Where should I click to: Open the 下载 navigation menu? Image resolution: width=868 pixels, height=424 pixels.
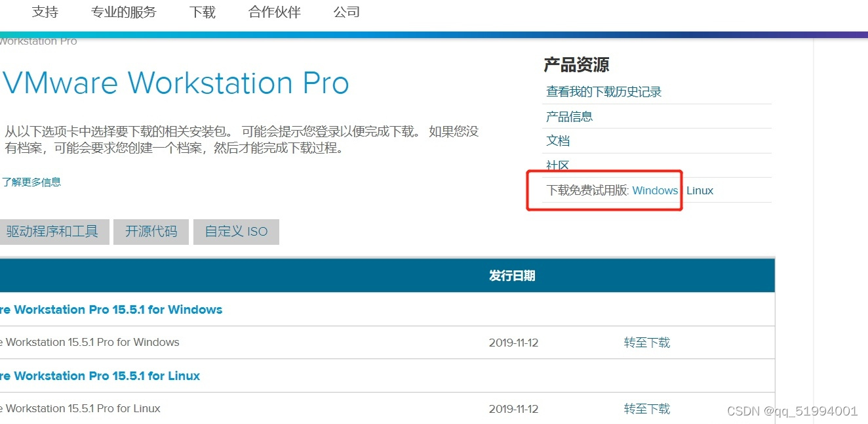click(x=203, y=12)
